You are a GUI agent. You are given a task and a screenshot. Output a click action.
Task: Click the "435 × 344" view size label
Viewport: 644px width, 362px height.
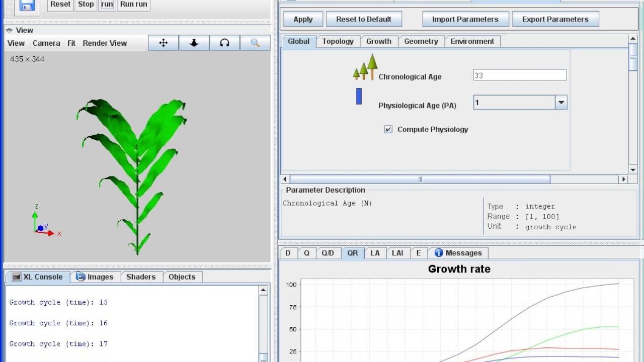27,59
